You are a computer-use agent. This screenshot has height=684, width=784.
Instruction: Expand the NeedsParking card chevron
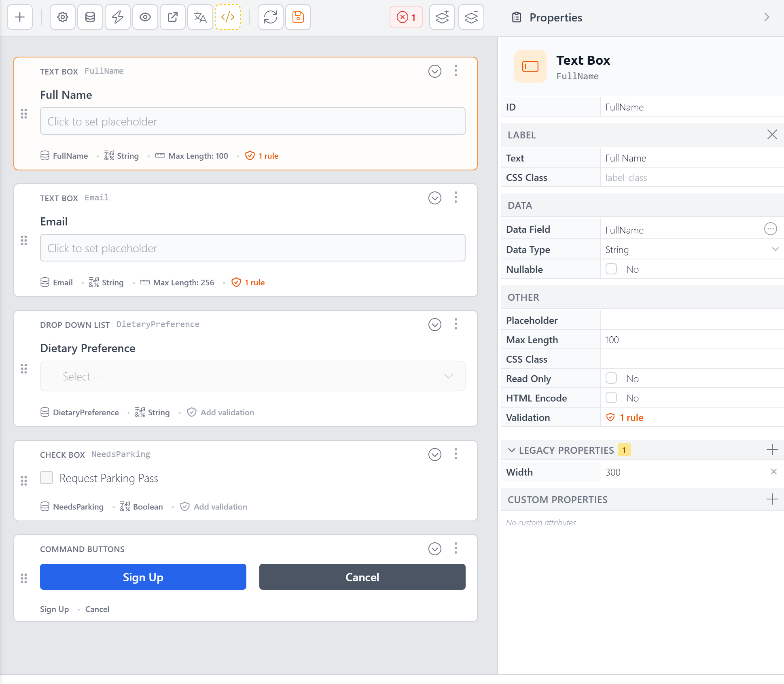[x=435, y=455]
